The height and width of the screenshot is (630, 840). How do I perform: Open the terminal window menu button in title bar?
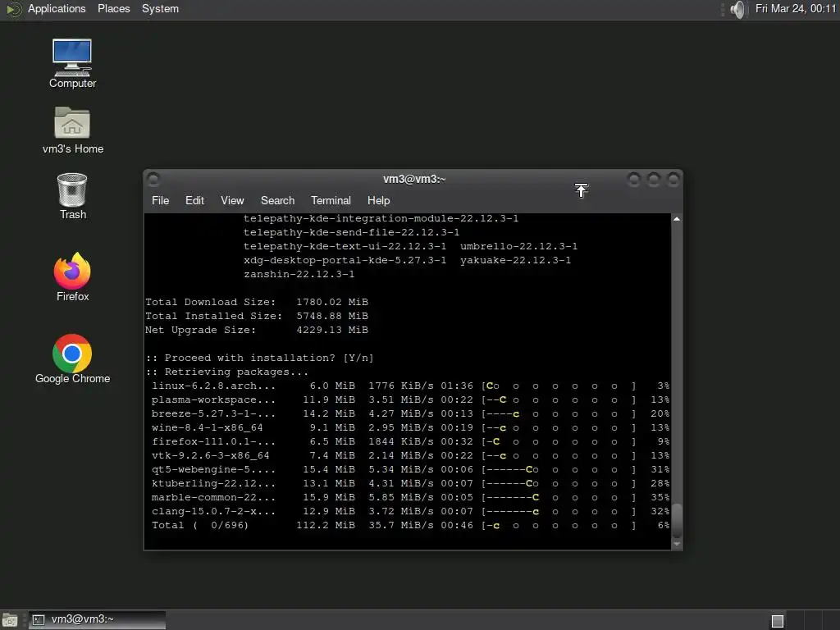click(153, 179)
